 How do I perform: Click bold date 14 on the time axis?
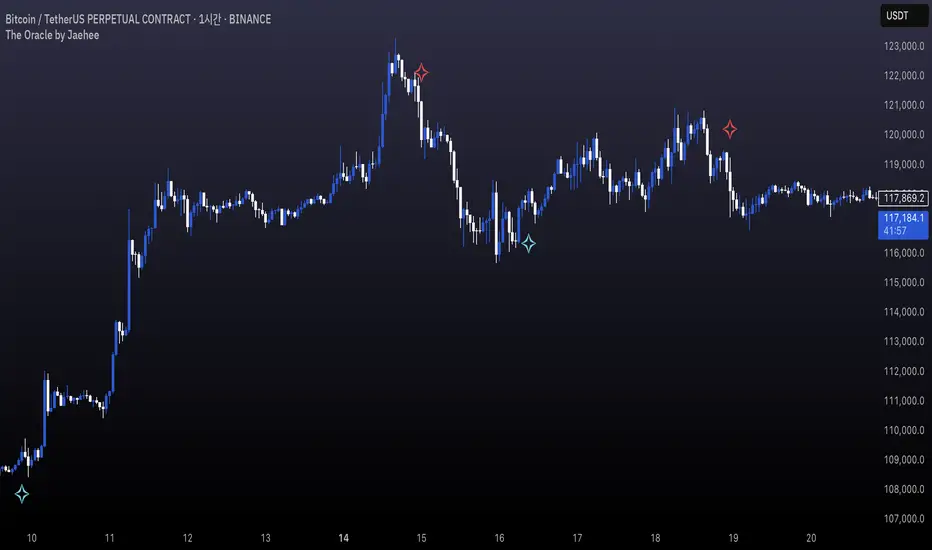point(344,538)
